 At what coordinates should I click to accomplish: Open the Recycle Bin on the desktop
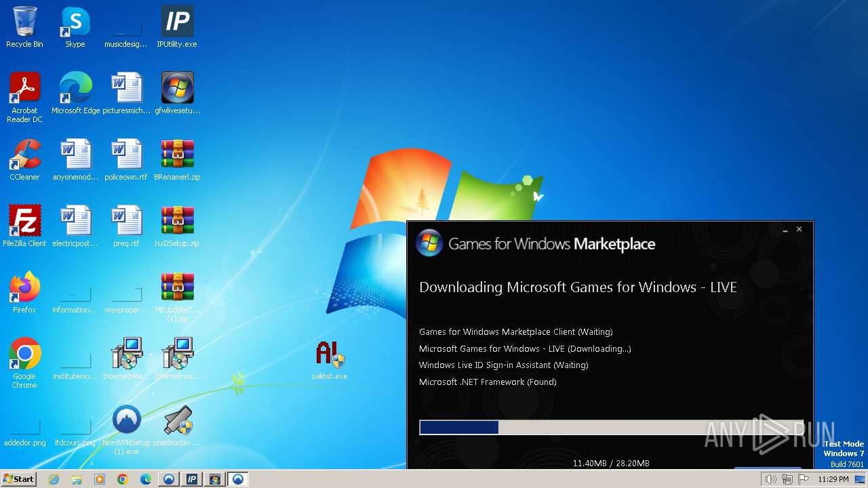pyautogui.click(x=24, y=27)
